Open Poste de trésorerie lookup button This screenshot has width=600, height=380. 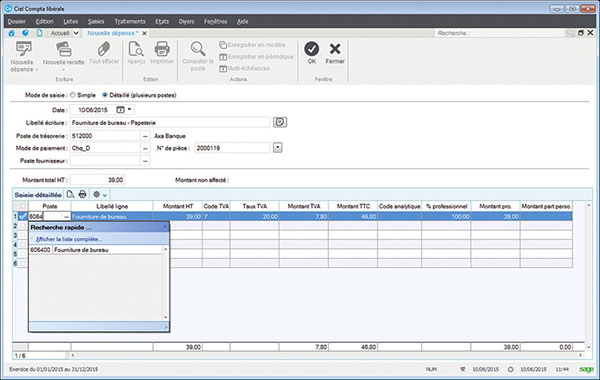coord(145,136)
